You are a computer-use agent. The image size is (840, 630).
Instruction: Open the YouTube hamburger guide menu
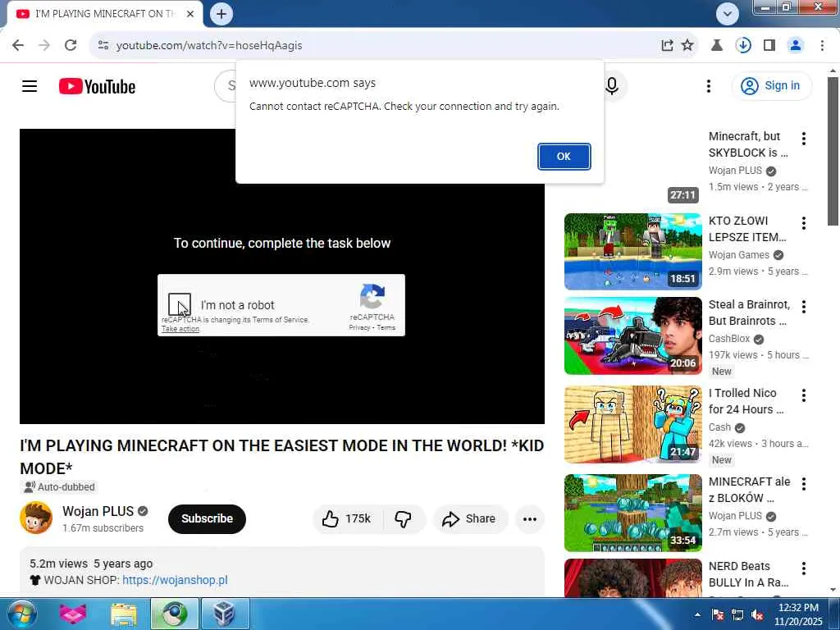coord(30,85)
